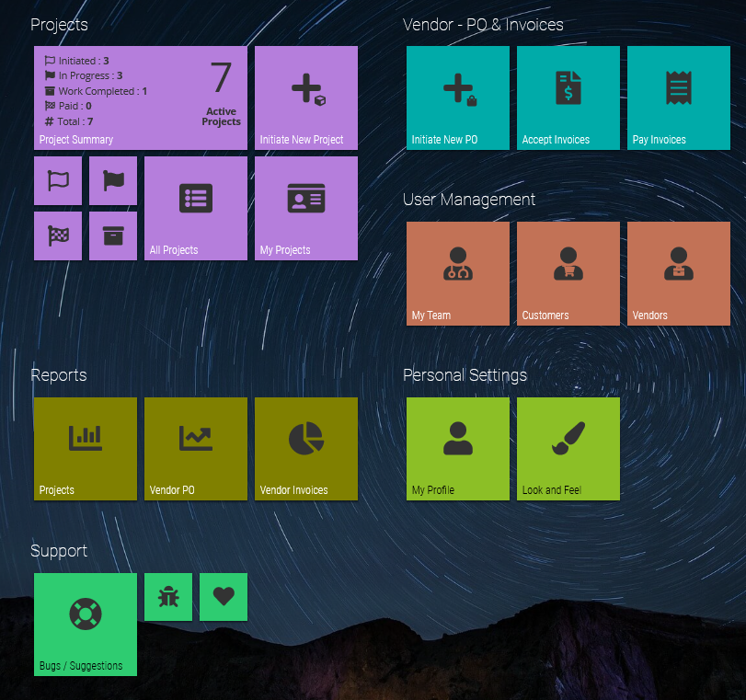This screenshot has width=746, height=700.
Task: Click the 'Paid : 0' summary line
Action: [x=68, y=106]
